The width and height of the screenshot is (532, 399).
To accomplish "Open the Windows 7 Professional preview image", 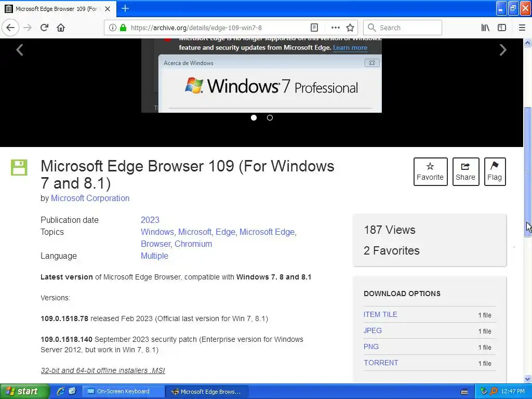I will click(x=262, y=75).
